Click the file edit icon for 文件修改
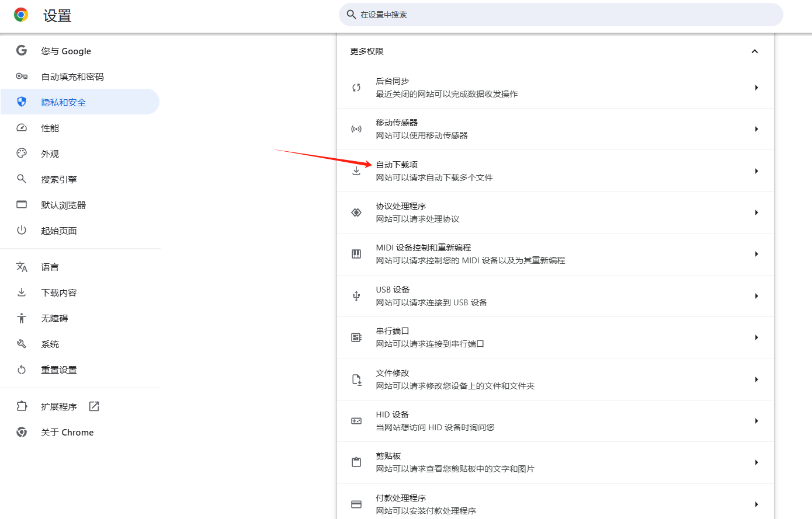 (356, 379)
